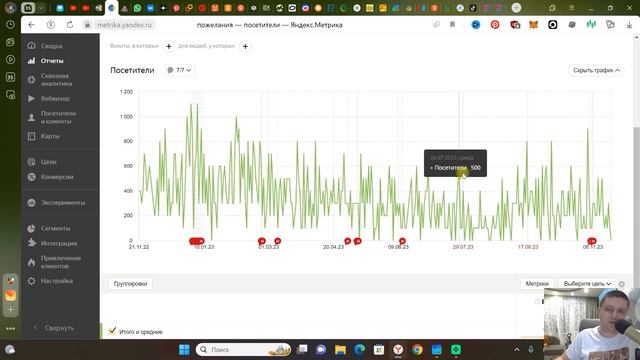Image resolution: width=640 pixels, height=360 pixels.
Task: Open a new tab with plus button
Action: (516, 8)
